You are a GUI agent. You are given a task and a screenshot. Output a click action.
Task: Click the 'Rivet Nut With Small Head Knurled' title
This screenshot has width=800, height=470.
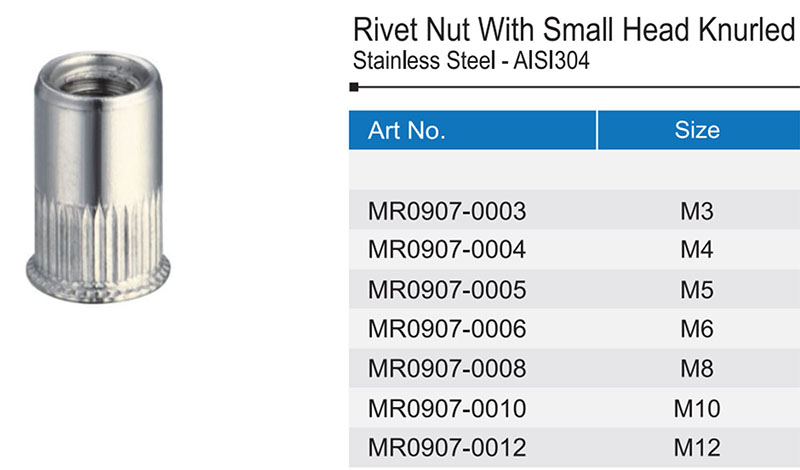(x=574, y=30)
